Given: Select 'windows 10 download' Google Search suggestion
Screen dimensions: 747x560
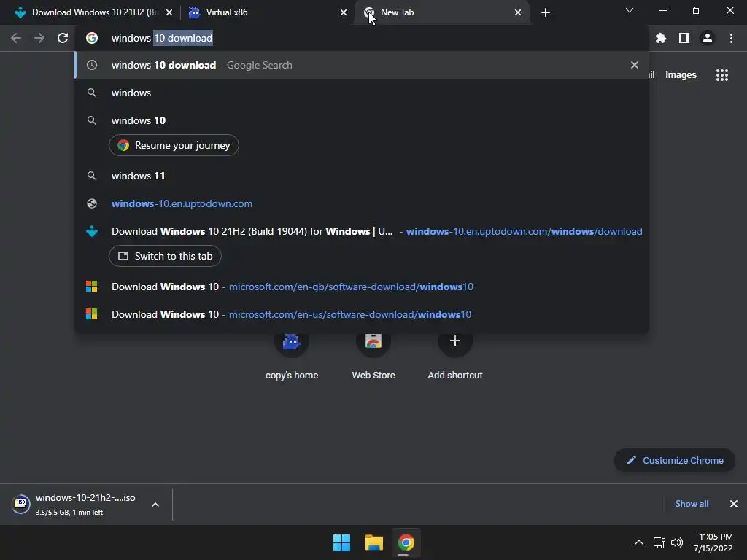Looking at the screenshot, I should [x=362, y=65].
